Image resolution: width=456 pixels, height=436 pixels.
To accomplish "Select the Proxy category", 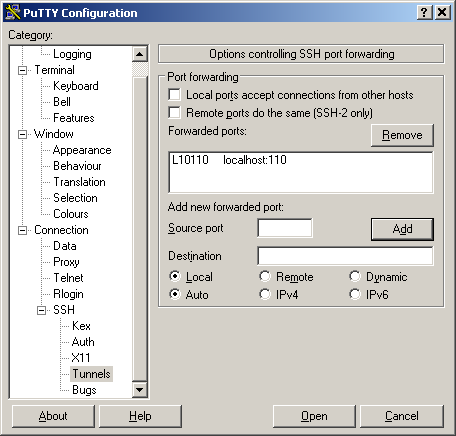I will tap(66, 262).
